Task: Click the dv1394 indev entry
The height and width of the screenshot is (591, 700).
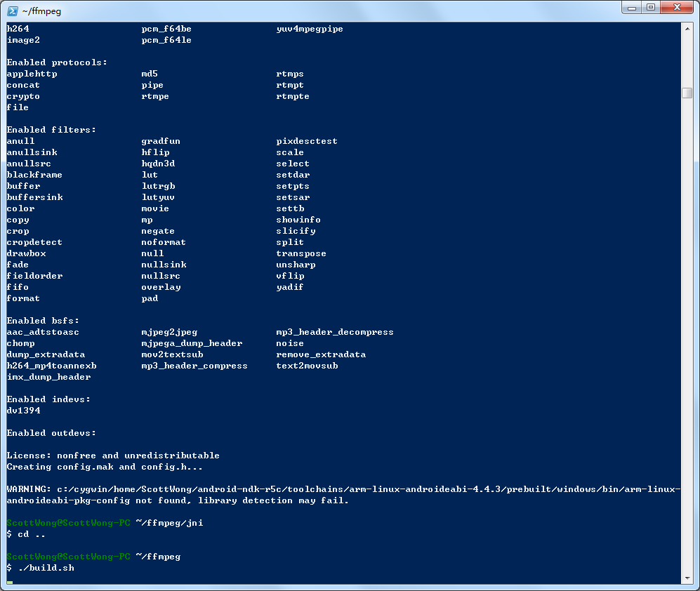Action: tap(23, 411)
